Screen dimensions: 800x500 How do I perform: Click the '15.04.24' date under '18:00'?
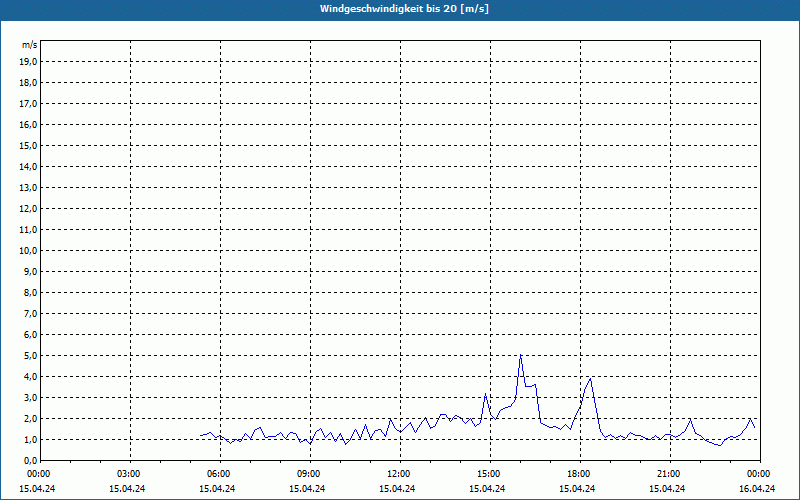[x=577, y=488]
